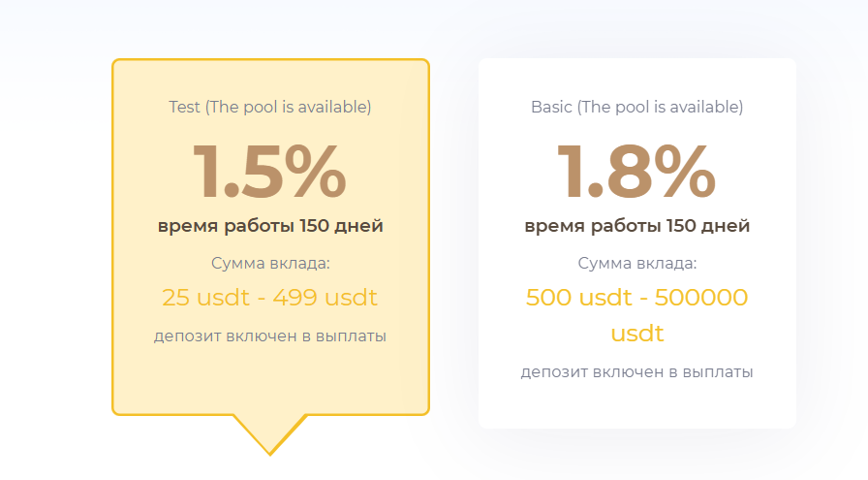The height and width of the screenshot is (480, 868).
Task: Click the '500000' maximum deposit value
Action: (701, 298)
